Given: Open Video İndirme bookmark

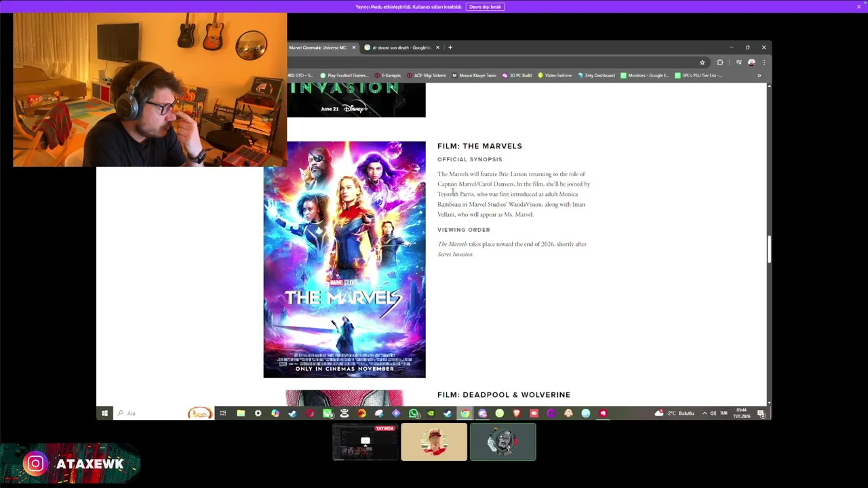Looking at the screenshot, I should (x=555, y=75).
